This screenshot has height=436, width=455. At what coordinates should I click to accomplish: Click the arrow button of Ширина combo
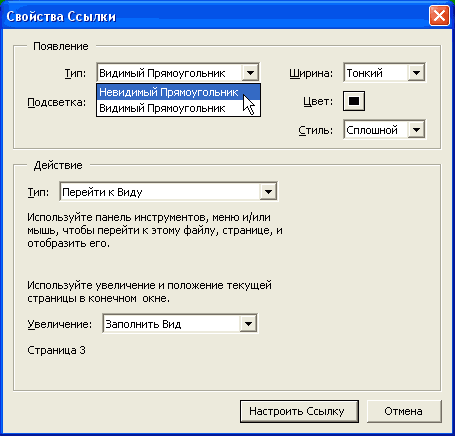pyautogui.click(x=416, y=72)
